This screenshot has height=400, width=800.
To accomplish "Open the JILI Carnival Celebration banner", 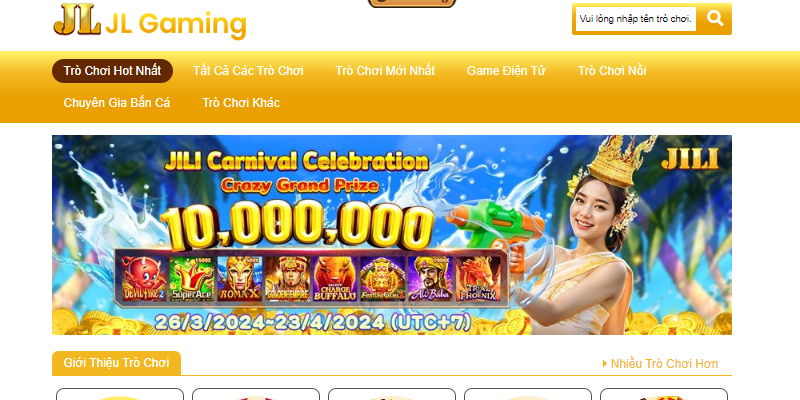I will pos(392,235).
